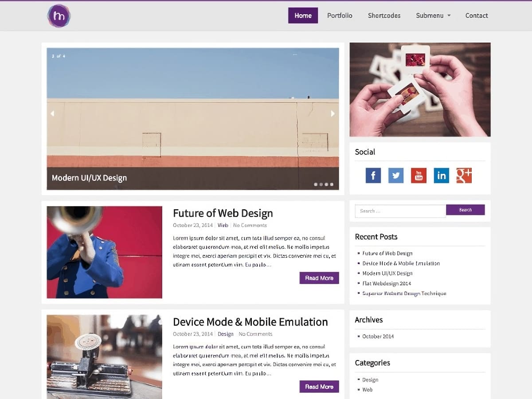This screenshot has width=532, height=399.
Task: Click the purple Search button
Action: 465,210
